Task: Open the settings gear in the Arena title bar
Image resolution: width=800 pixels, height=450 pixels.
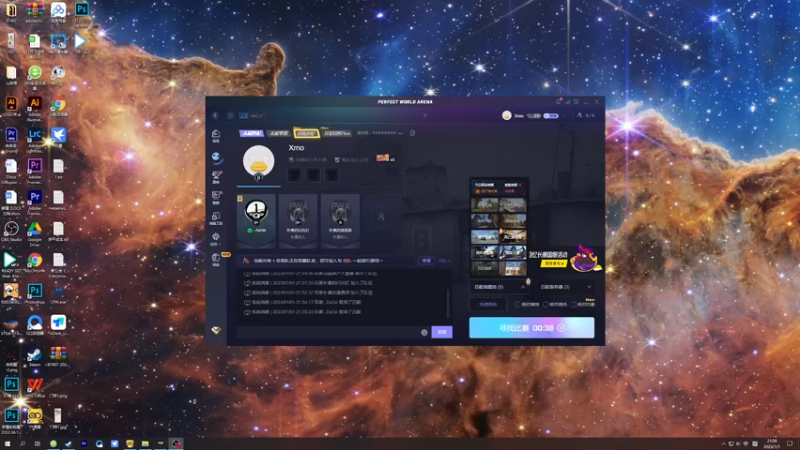Action: coord(576,102)
